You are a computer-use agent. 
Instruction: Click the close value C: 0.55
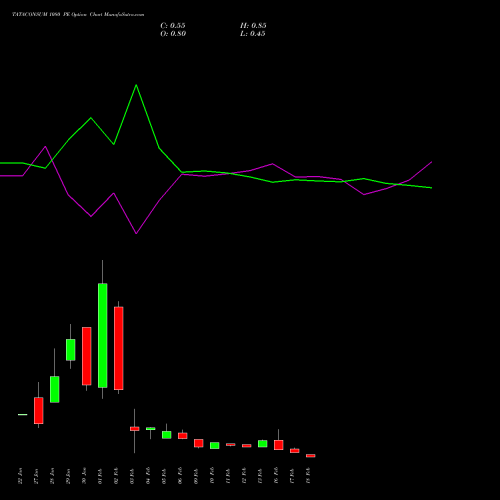(x=173, y=26)
